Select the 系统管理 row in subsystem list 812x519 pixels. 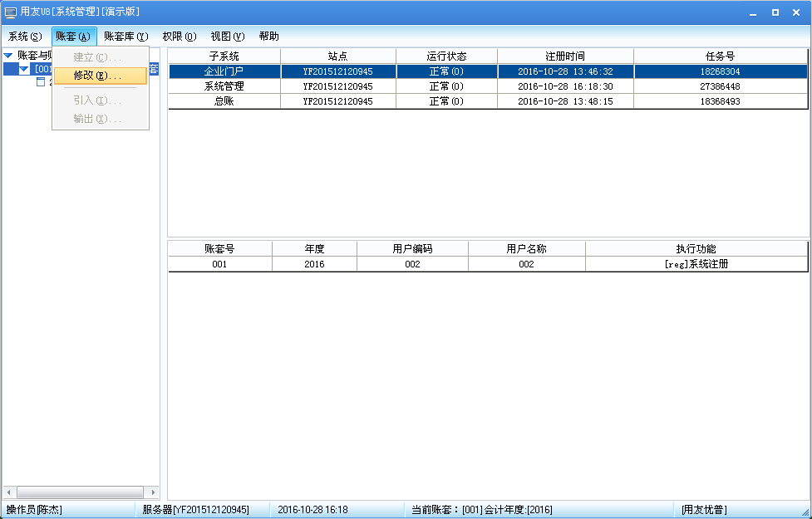coord(224,86)
